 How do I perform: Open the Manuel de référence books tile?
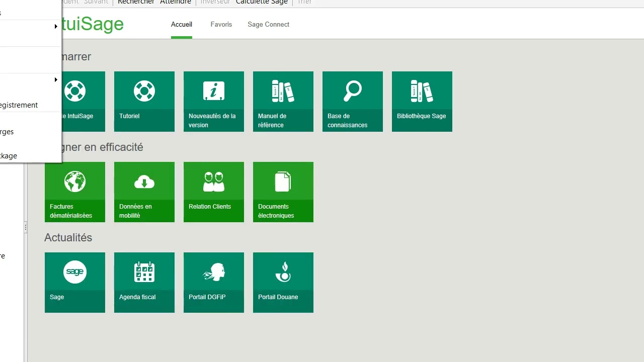(283, 102)
